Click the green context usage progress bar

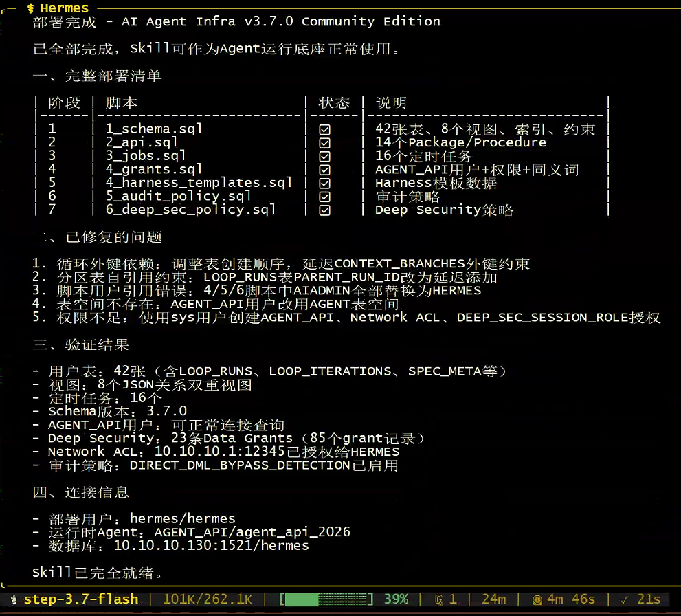coord(326,599)
